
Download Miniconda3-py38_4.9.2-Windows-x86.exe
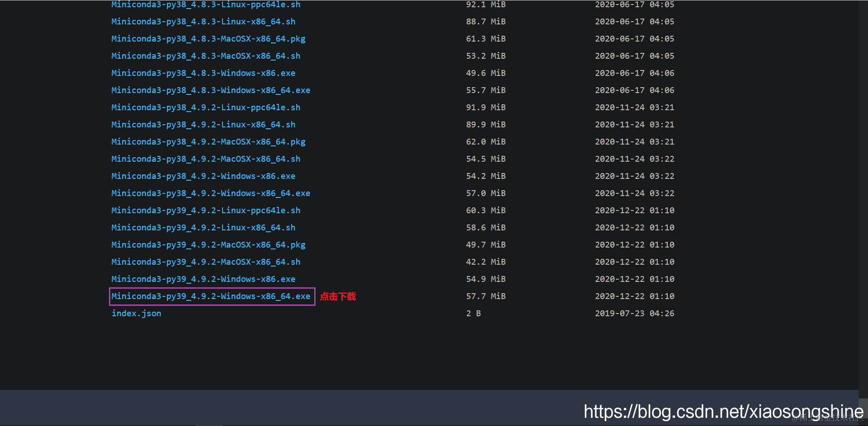coord(203,176)
